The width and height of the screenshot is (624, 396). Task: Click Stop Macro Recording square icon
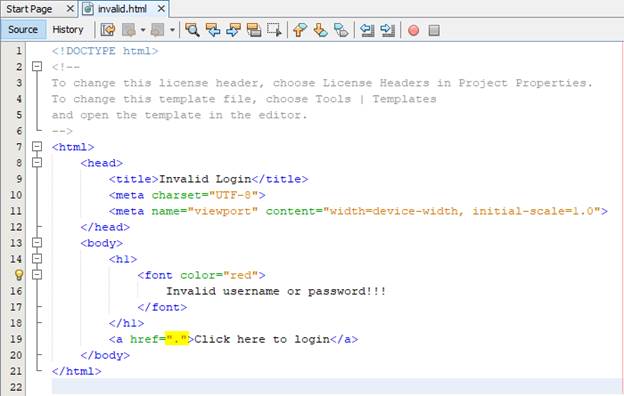pos(434,30)
